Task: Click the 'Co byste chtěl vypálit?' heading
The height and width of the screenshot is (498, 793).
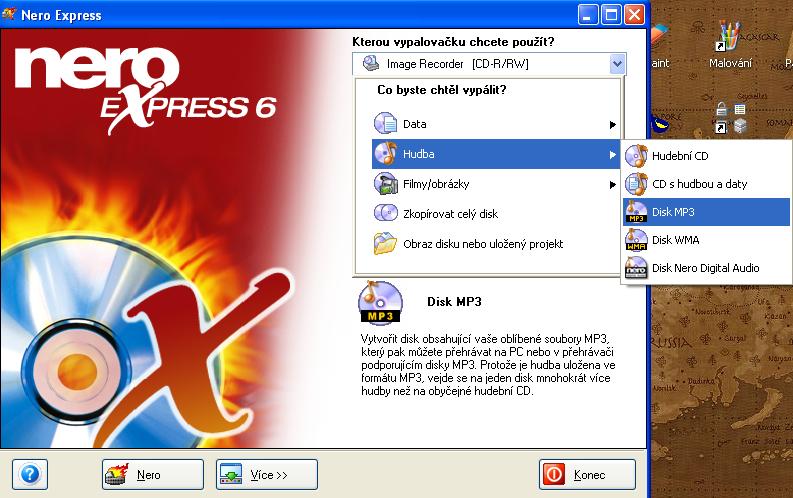Action: tap(442, 90)
